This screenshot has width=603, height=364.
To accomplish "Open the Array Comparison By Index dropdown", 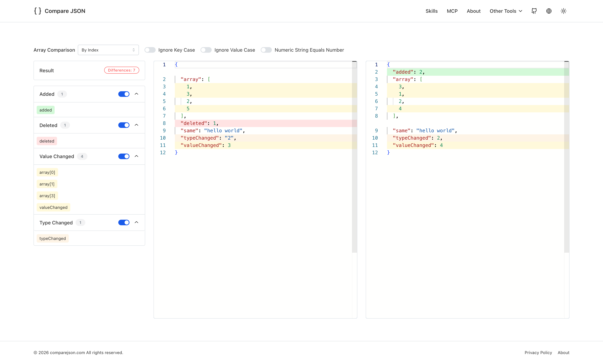I will click(108, 50).
